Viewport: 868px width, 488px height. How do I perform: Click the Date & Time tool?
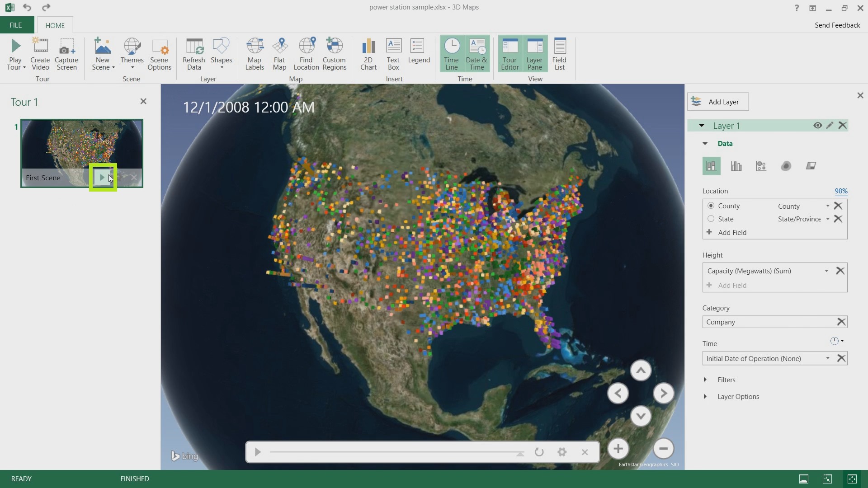coord(477,53)
